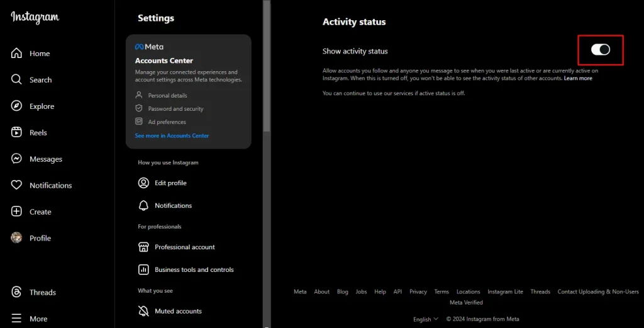Click the Instagram logo
The height and width of the screenshot is (328, 644).
35,17
